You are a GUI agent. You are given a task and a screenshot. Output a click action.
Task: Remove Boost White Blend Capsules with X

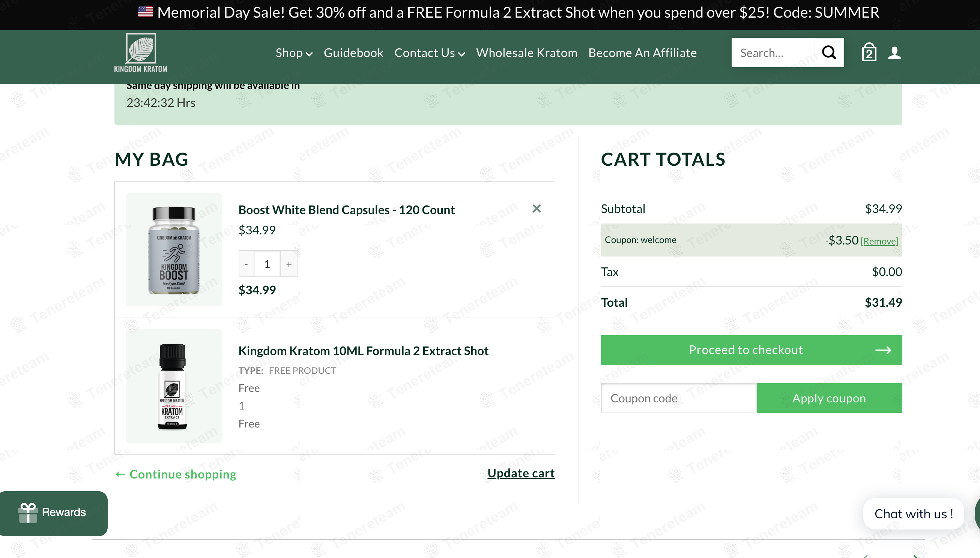pos(537,208)
